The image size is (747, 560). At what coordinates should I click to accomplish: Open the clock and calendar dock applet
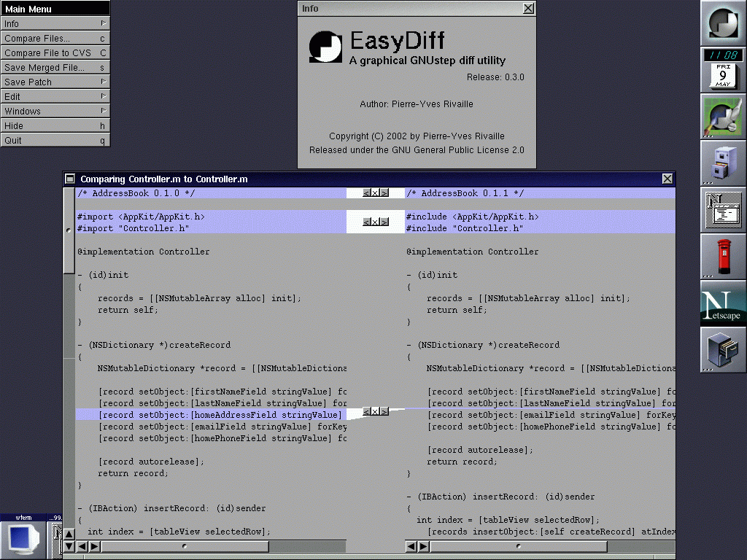click(724, 70)
